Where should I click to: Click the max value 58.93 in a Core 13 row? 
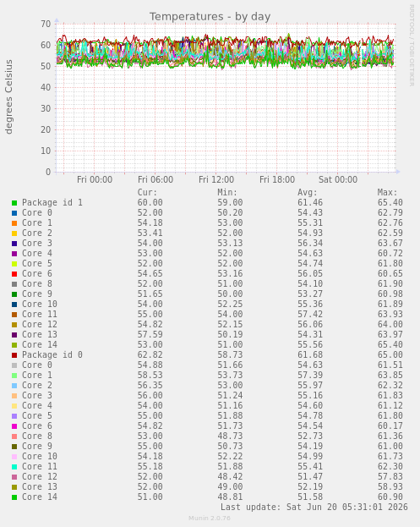pos(390,487)
